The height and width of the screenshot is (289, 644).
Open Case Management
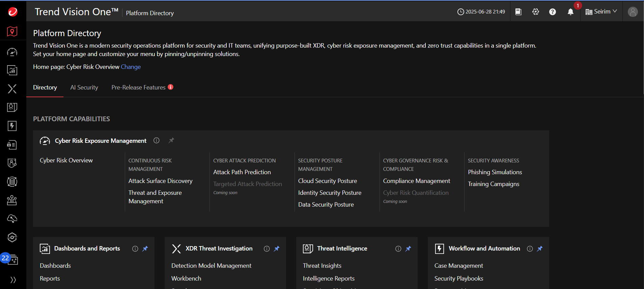click(x=459, y=266)
